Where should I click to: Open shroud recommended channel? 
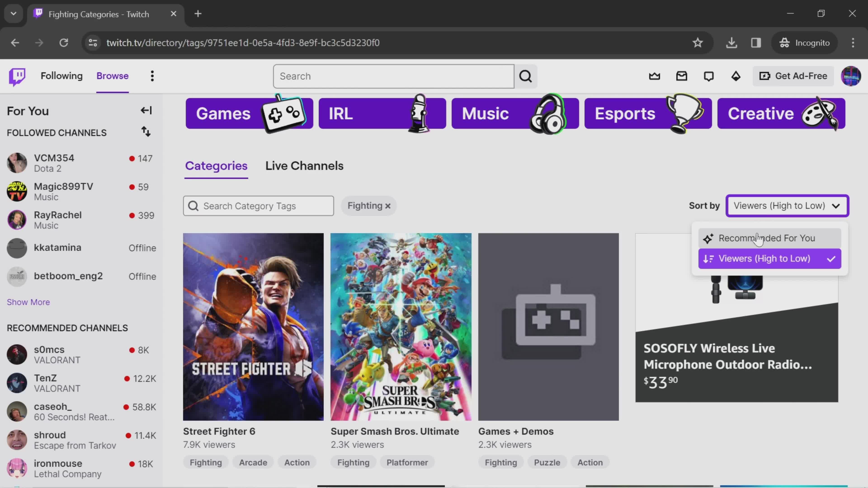[81, 440]
